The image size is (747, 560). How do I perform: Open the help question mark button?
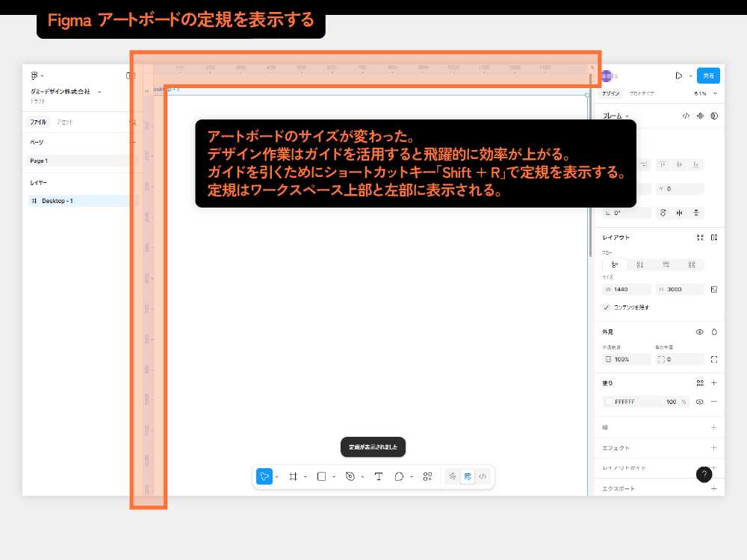704,474
